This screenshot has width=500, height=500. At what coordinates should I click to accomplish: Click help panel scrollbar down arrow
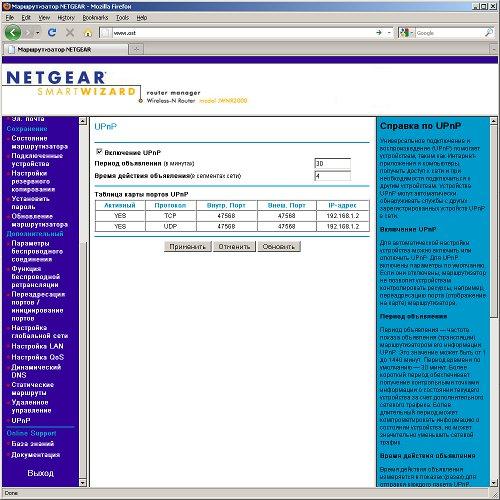click(x=494, y=483)
